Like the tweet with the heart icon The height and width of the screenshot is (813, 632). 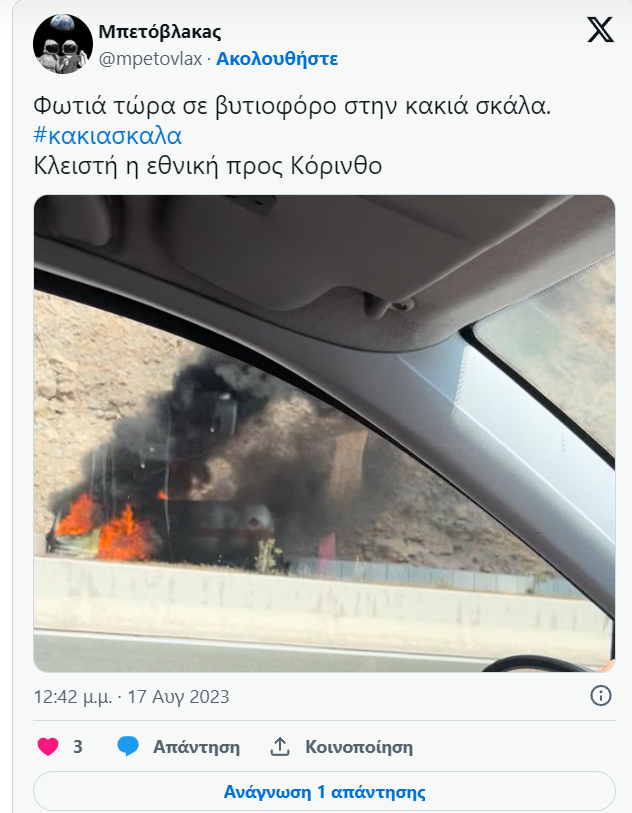point(48,747)
